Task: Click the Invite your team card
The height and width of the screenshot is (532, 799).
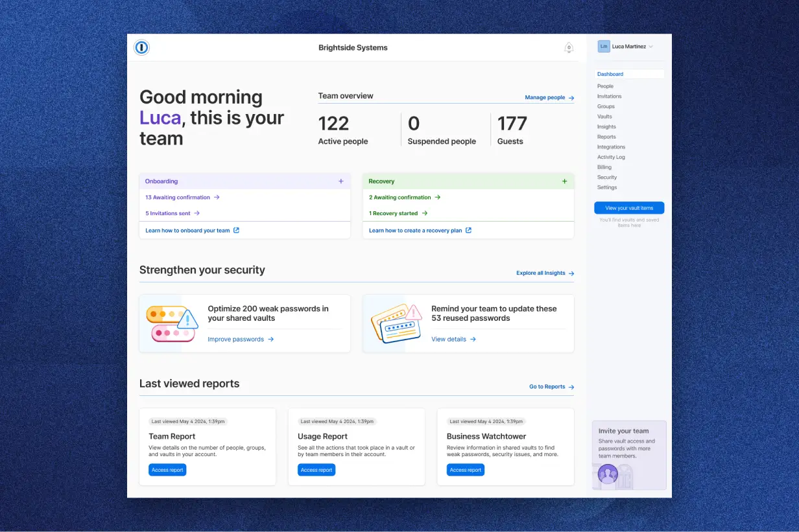Action: (x=628, y=454)
